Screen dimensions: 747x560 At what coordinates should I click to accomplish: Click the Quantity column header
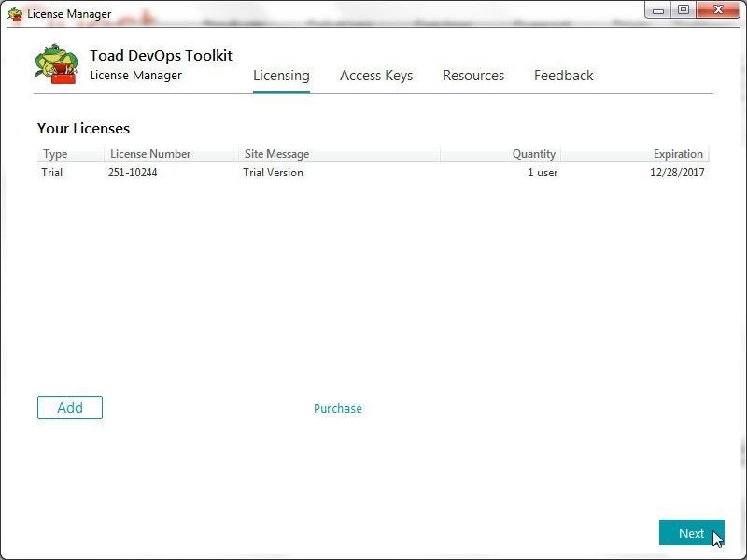coord(500,154)
